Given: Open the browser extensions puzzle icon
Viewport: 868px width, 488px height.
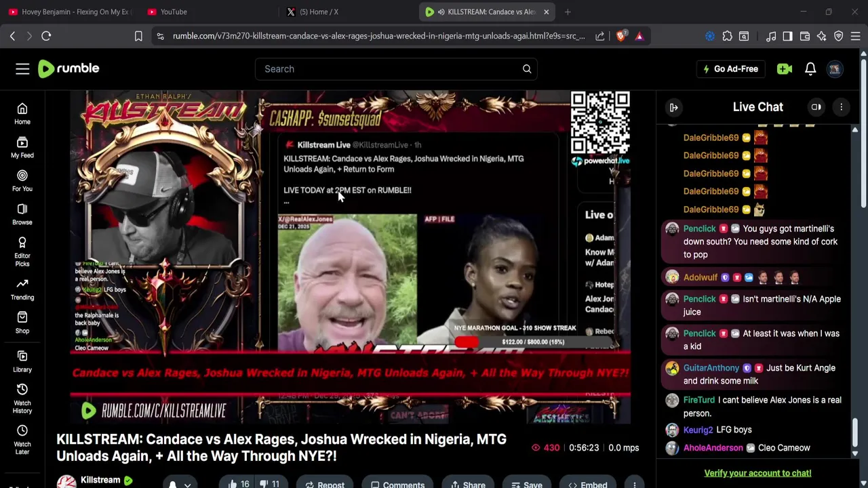Looking at the screenshot, I should (727, 36).
